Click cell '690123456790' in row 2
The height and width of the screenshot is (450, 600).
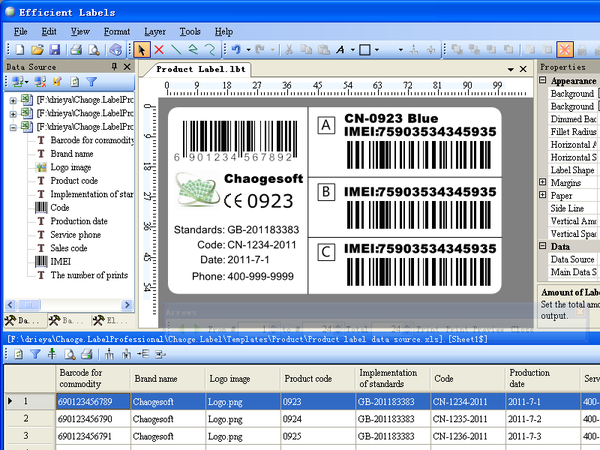click(x=93, y=419)
